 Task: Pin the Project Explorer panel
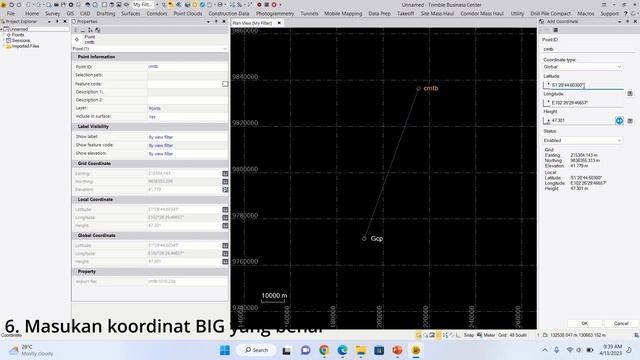click(57, 22)
